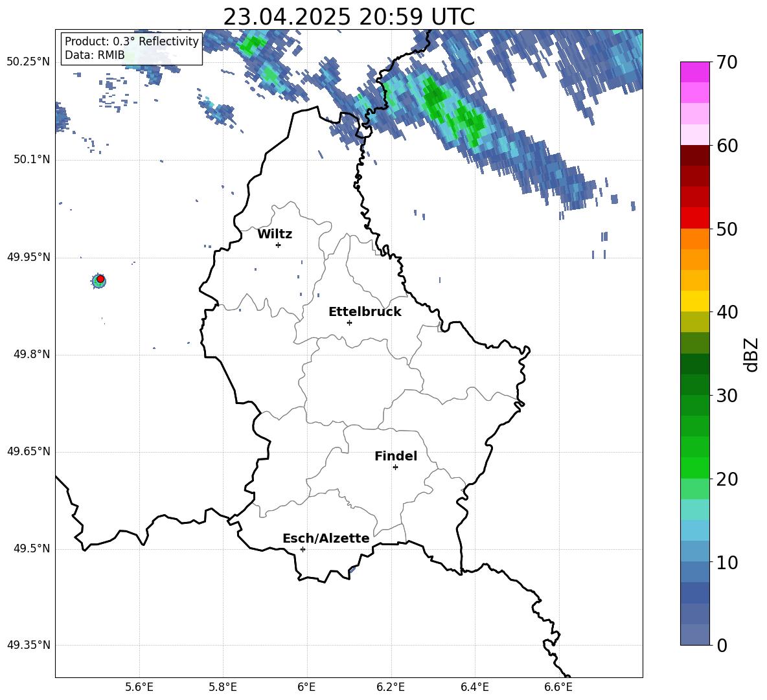
Task: Click the 50.1°N latitude label
Action: click(x=32, y=159)
